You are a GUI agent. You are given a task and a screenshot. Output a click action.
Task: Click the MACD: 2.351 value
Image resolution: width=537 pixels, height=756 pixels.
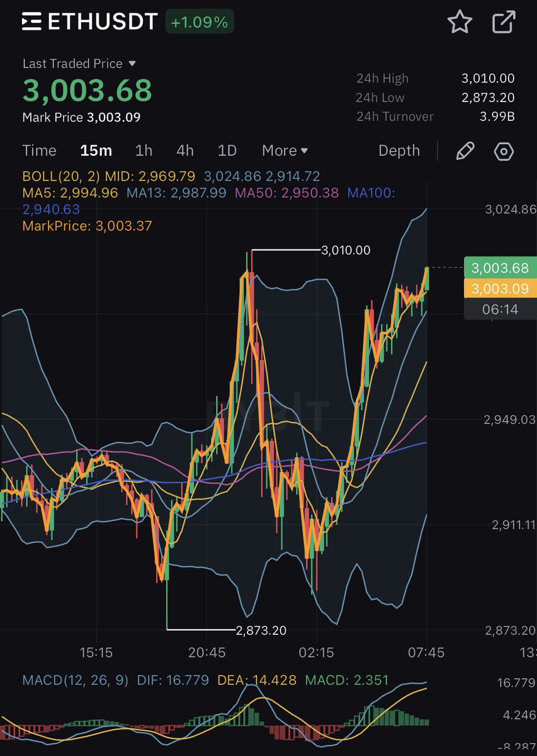click(347, 680)
